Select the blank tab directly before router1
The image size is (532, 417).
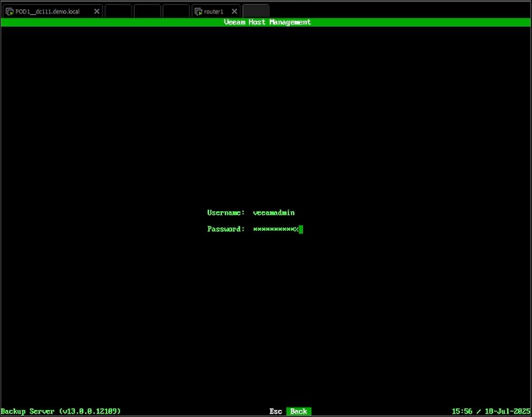tap(176, 11)
